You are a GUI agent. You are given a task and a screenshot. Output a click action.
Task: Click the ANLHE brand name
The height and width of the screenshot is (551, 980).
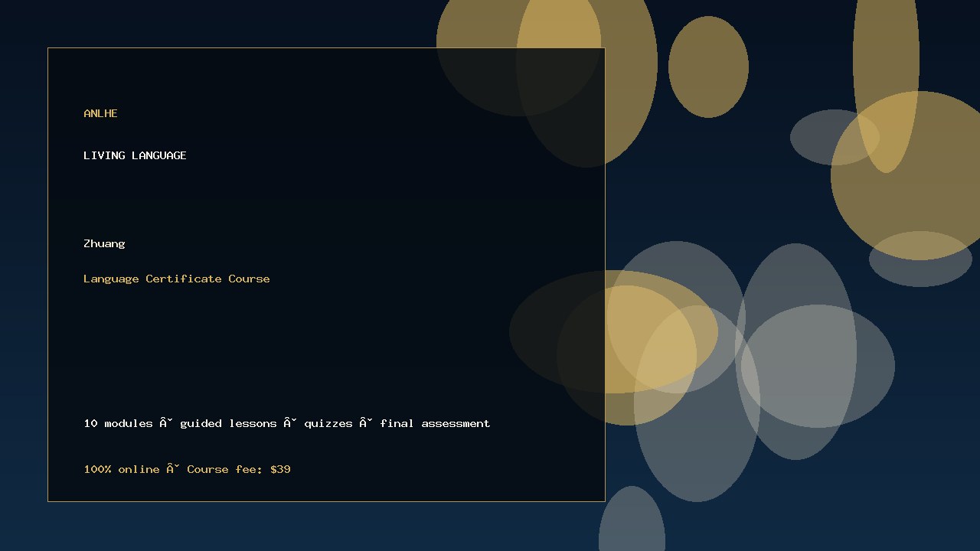pos(100,113)
